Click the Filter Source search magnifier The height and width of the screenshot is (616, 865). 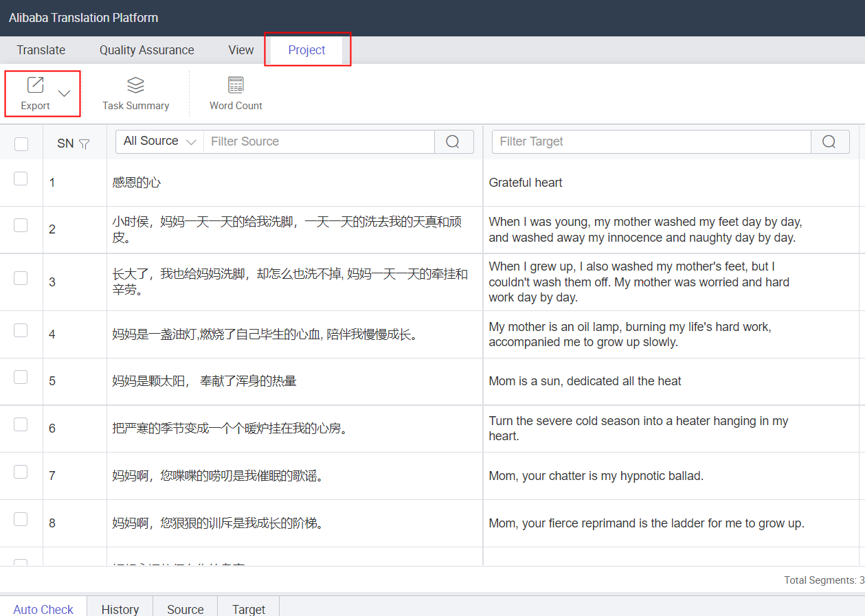click(x=453, y=141)
